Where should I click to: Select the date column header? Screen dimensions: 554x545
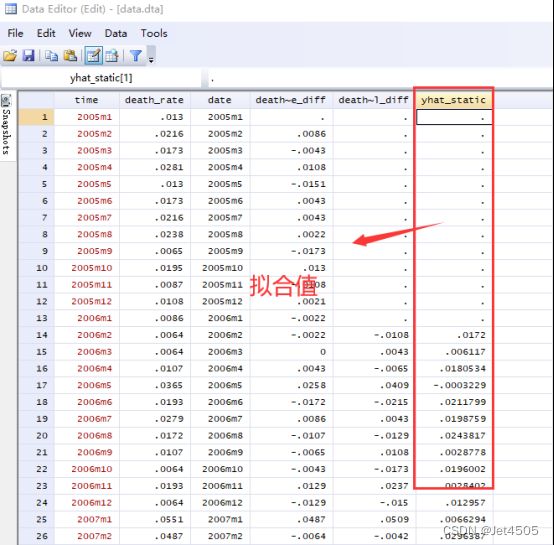click(x=220, y=100)
